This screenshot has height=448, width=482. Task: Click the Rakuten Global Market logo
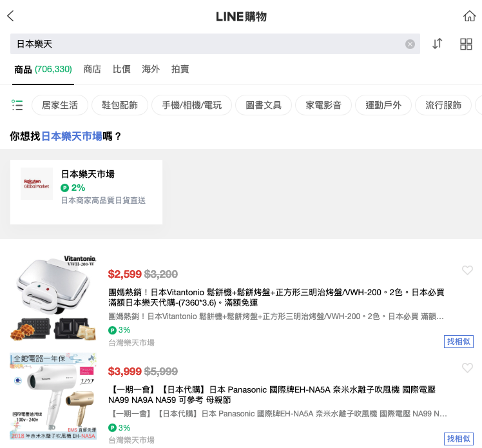pyautogui.click(x=37, y=184)
